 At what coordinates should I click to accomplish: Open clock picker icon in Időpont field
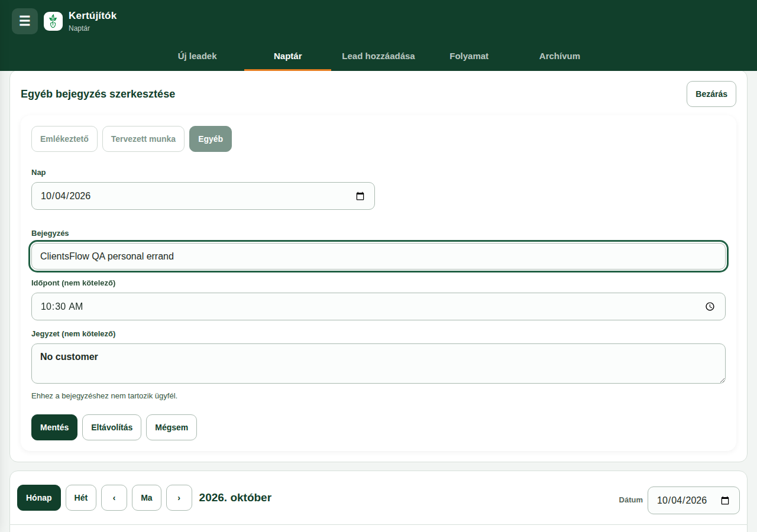click(710, 307)
